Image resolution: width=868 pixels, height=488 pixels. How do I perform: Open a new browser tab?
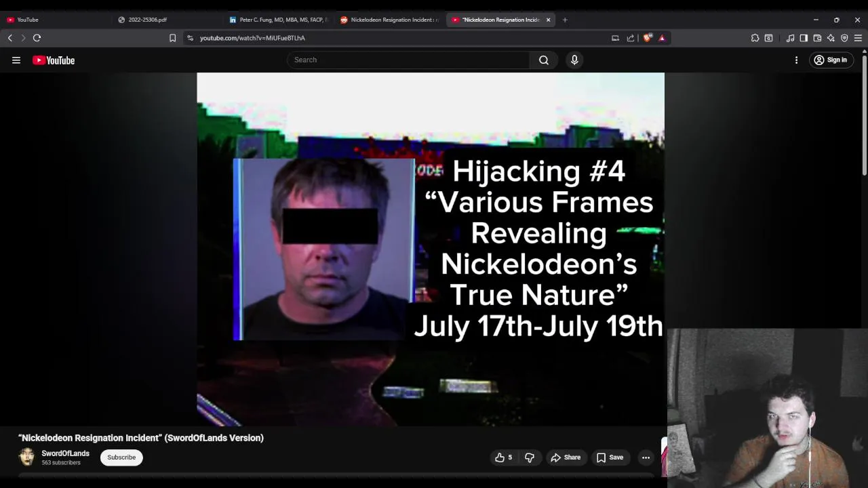(x=565, y=20)
